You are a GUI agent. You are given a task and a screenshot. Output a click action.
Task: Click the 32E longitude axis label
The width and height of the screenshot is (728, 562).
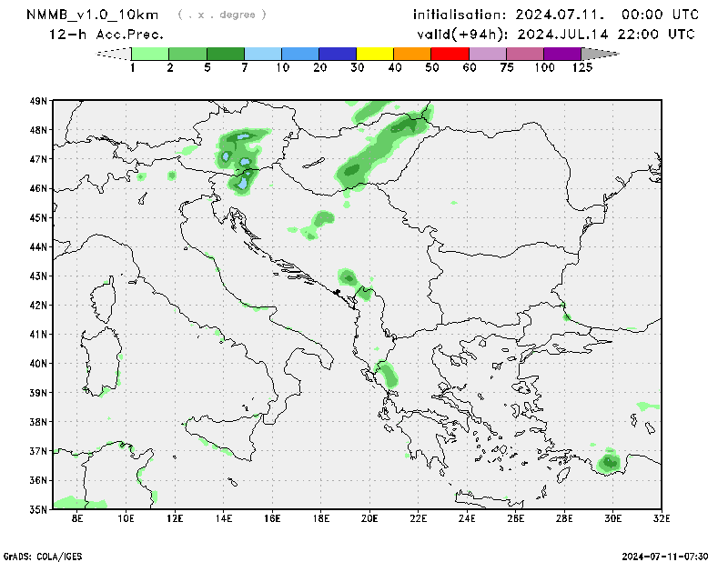(x=662, y=518)
